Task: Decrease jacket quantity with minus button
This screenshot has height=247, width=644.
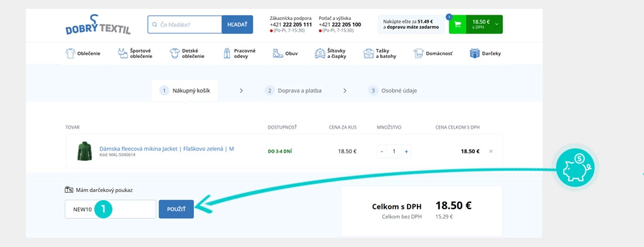Action: [x=382, y=152]
